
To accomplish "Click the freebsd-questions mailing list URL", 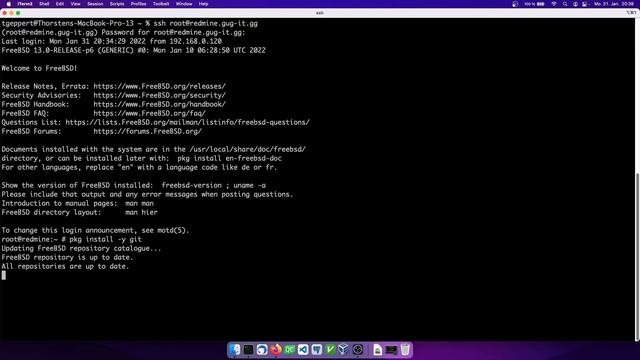I will click(187, 122).
